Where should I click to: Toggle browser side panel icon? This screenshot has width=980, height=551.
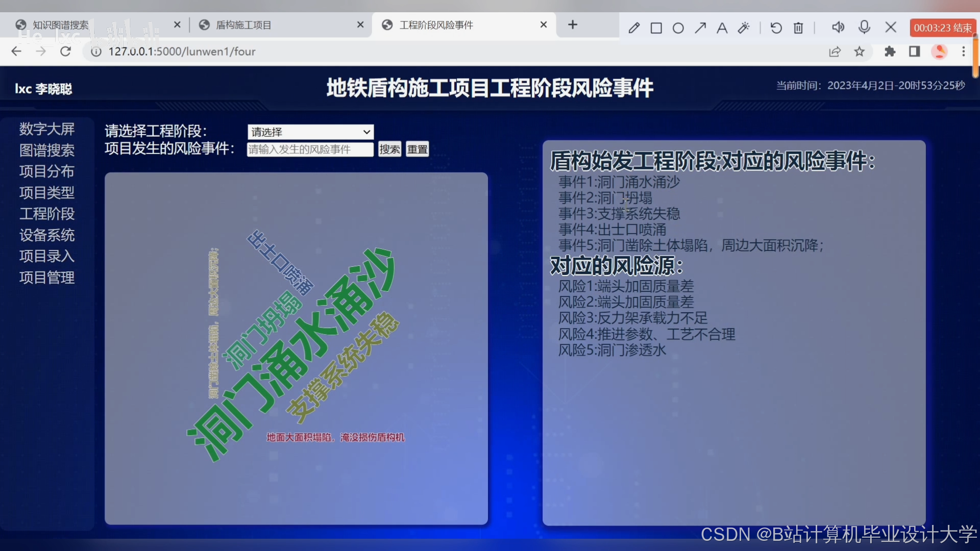(x=914, y=52)
